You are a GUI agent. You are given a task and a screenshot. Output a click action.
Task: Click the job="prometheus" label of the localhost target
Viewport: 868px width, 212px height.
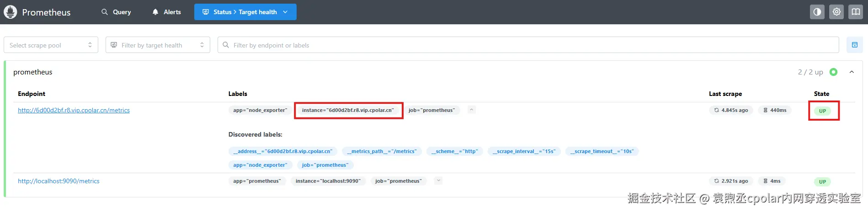point(399,181)
